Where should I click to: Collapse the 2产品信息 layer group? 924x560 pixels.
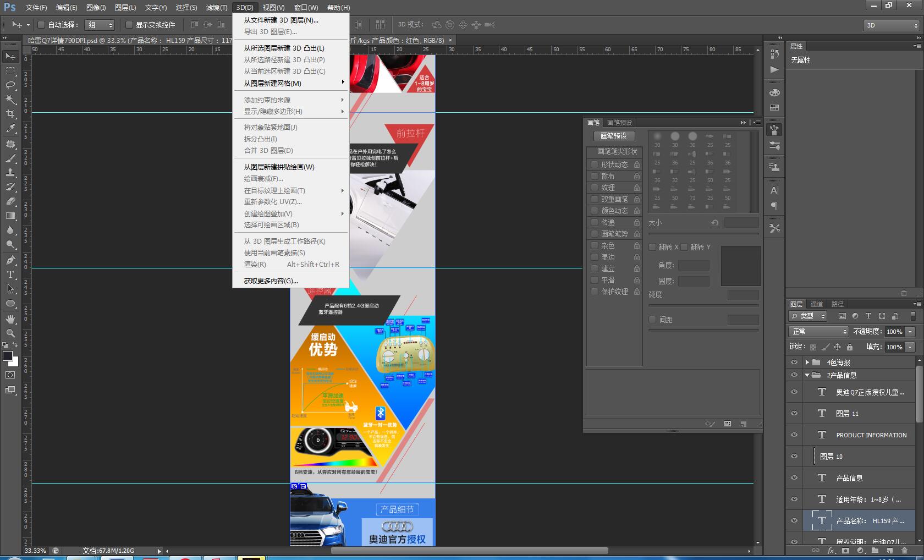(807, 375)
